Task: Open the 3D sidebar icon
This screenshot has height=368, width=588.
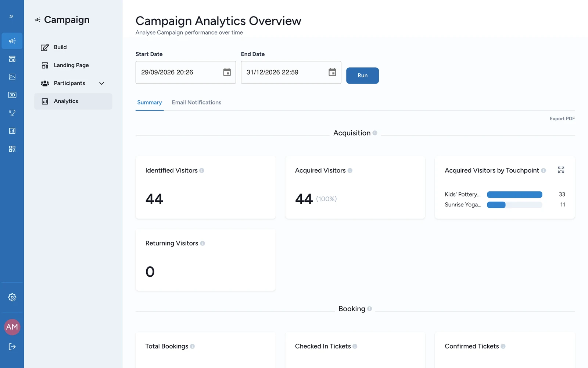Action: [x=12, y=95]
